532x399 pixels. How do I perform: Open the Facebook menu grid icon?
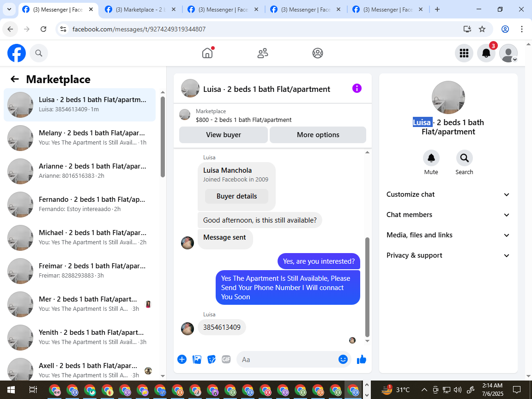coord(464,53)
